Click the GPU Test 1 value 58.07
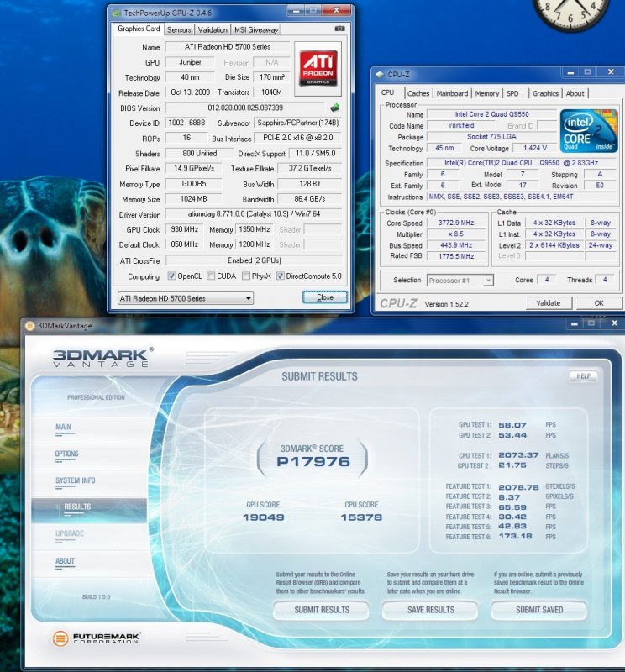625x672 pixels. pos(512,425)
